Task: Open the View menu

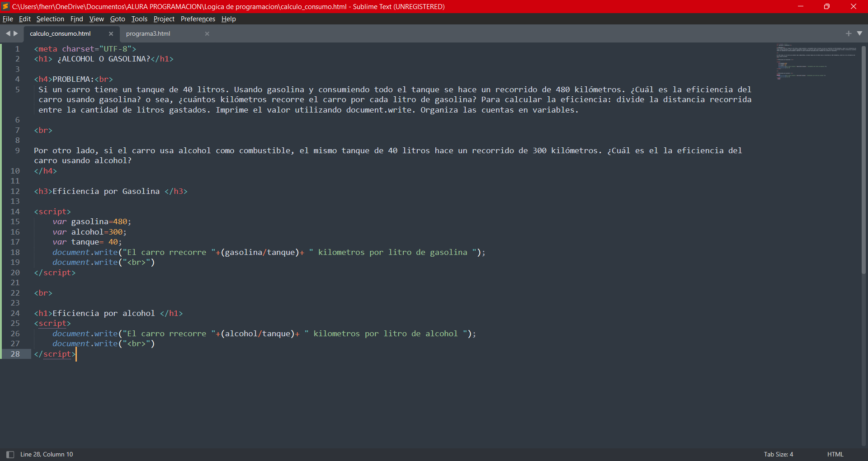Action: (96, 19)
